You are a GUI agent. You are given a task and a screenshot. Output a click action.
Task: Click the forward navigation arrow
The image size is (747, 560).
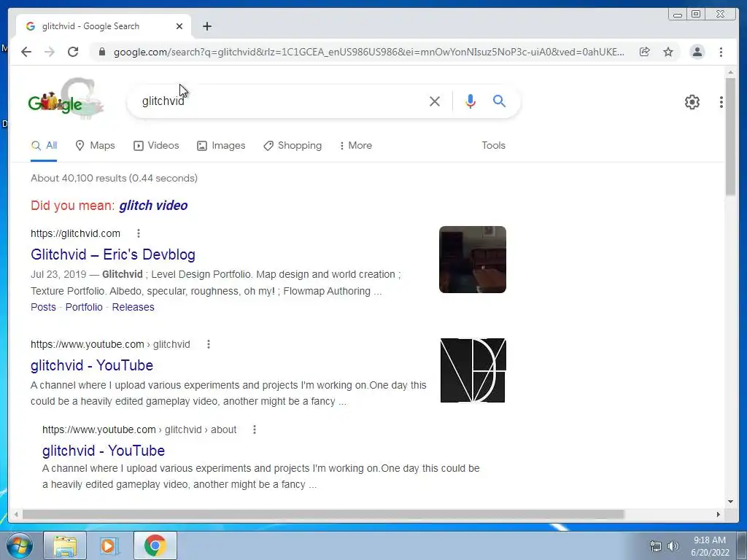[50, 52]
